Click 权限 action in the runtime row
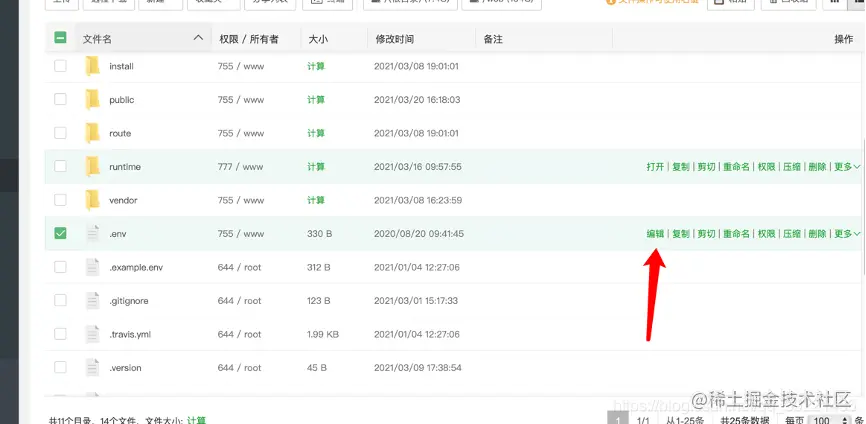 [766, 167]
